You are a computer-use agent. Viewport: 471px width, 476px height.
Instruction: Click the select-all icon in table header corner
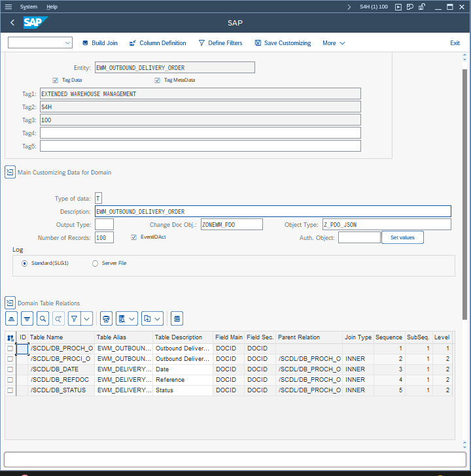pos(10,337)
